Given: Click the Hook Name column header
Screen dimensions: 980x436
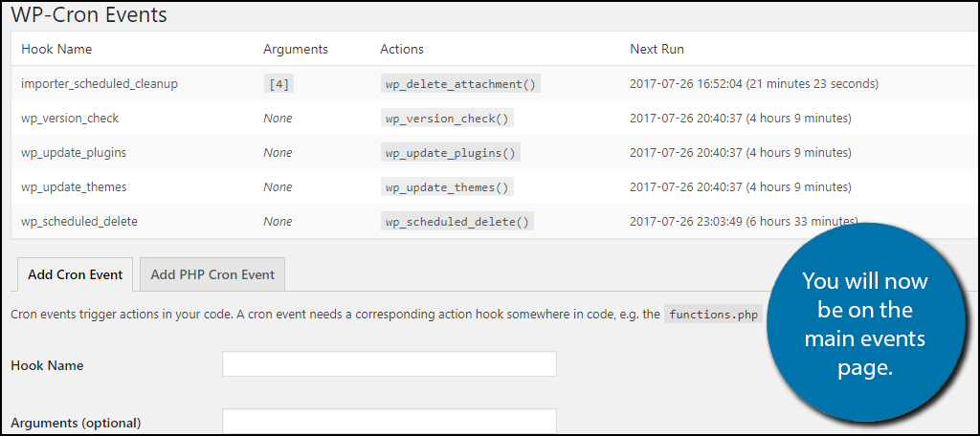Looking at the screenshot, I should (56, 49).
